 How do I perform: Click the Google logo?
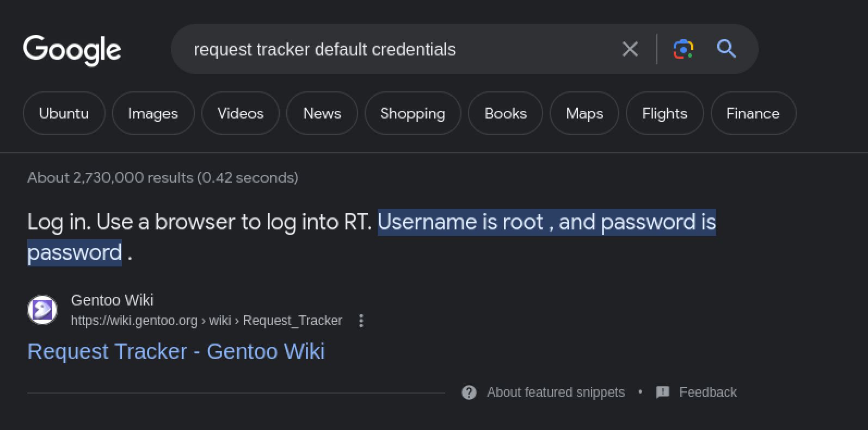pos(72,49)
